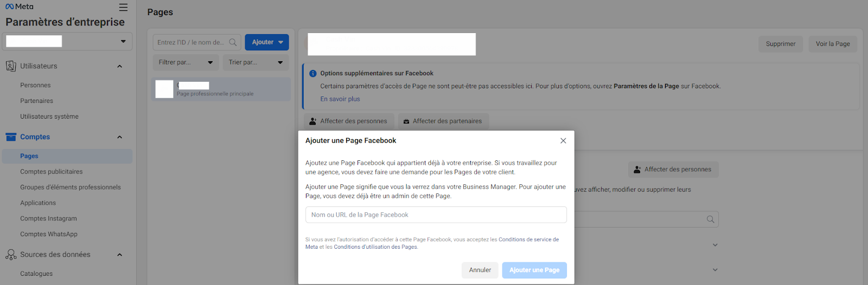868x285 pixels.
Task: Click the Meta logo
Action: pos(20,7)
